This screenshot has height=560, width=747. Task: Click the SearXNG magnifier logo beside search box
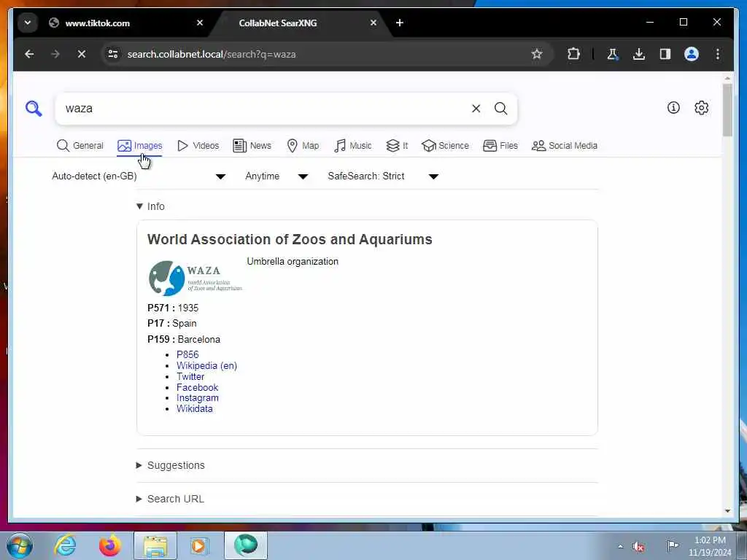[34, 109]
